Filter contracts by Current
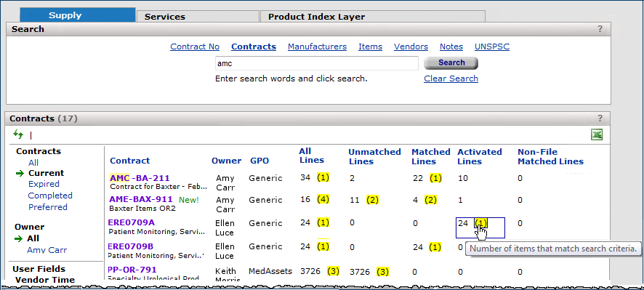Screen dimensions: 644x290 [x=46, y=173]
